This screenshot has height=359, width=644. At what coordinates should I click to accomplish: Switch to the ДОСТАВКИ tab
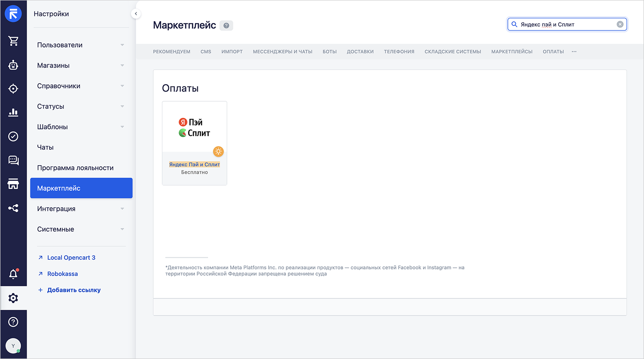tap(360, 52)
